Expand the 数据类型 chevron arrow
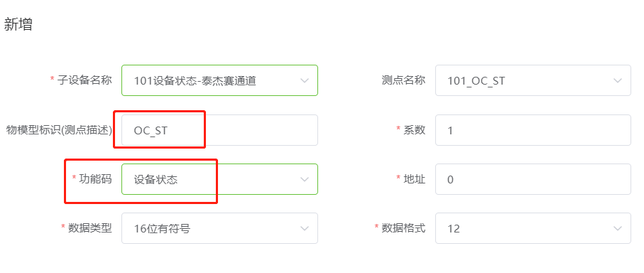 point(305,228)
